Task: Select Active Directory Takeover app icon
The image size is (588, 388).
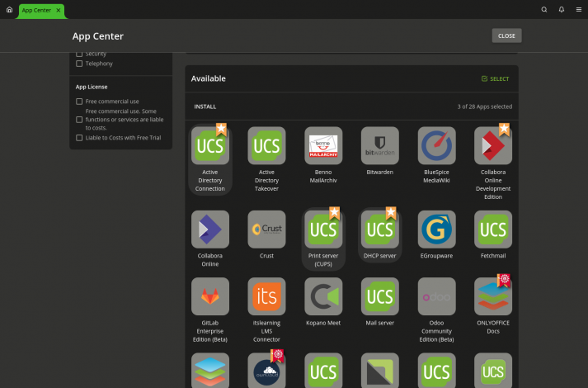Action: (266, 145)
